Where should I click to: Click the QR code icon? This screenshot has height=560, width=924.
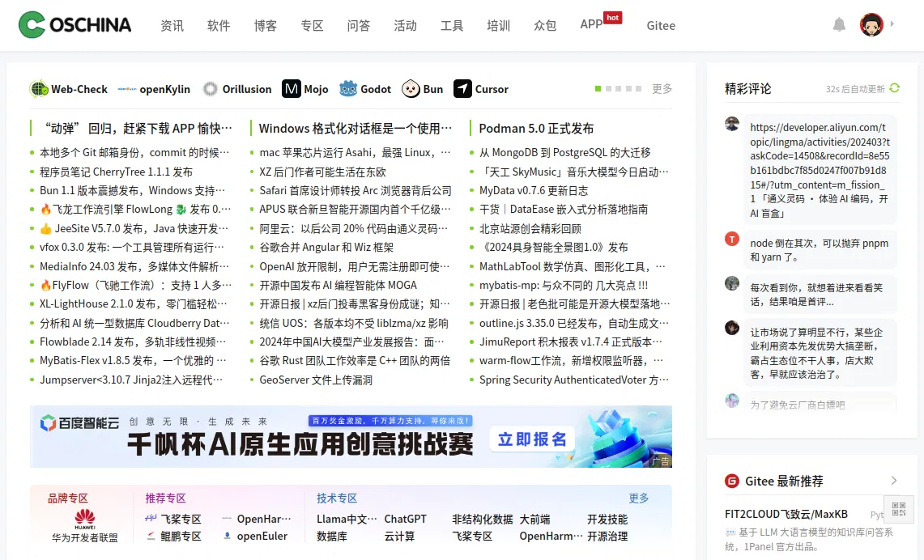coord(899,509)
